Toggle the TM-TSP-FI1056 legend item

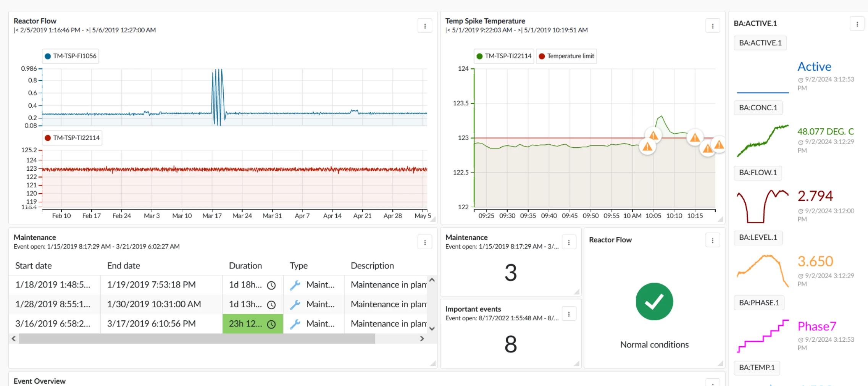click(x=70, y=56)
